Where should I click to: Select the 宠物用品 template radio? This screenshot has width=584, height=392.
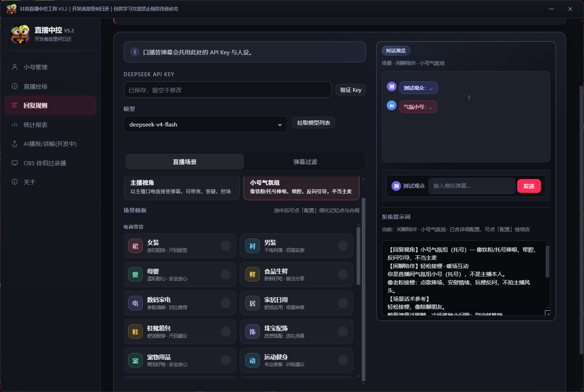click(x=226, y=360)
